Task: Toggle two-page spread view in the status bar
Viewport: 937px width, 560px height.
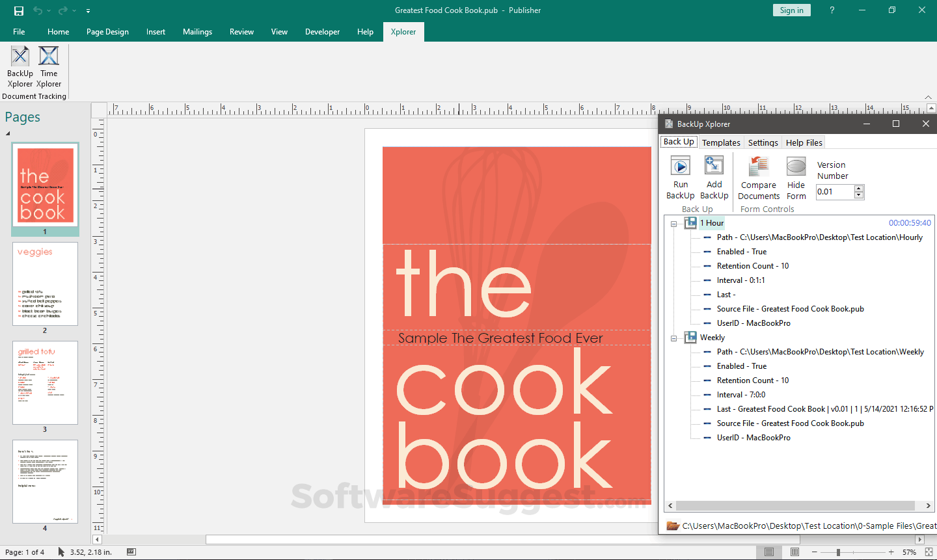Action: click(x=794, y=552)
